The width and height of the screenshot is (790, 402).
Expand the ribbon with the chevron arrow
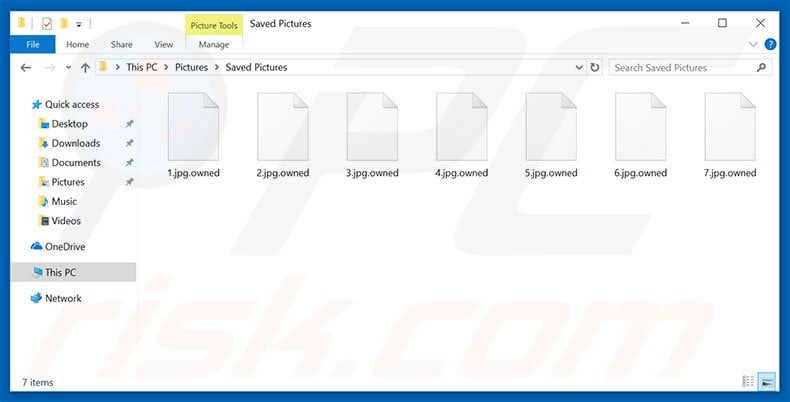753,44
